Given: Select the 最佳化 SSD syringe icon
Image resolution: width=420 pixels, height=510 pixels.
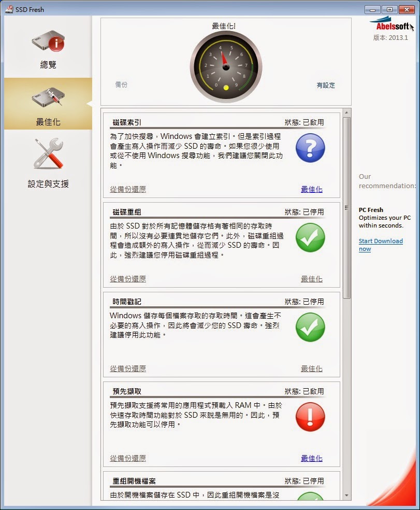Looking at the screenshot, I should [x=48, y=97].
